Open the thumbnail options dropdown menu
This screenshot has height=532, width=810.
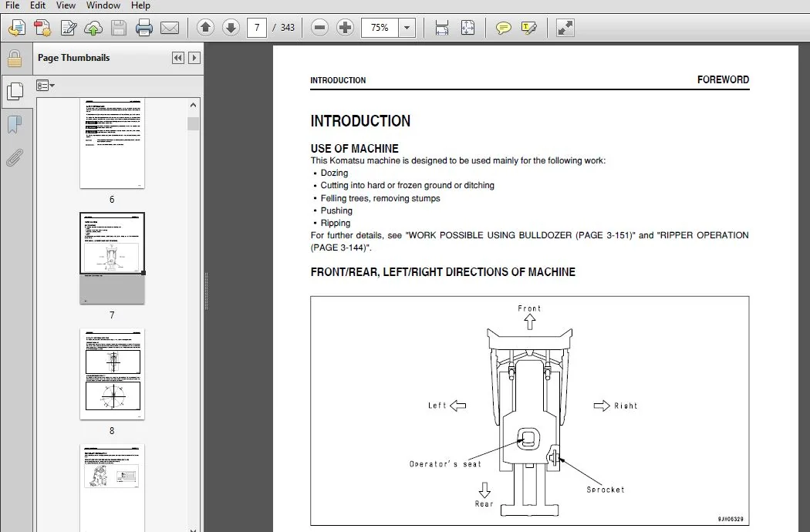pos(46,86)
